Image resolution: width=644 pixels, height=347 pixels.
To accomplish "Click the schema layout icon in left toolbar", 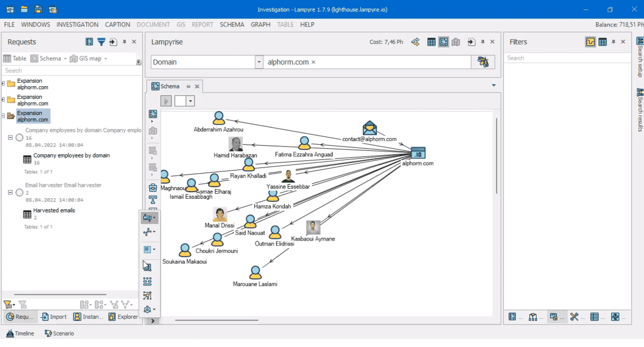I will pos(153,114).
